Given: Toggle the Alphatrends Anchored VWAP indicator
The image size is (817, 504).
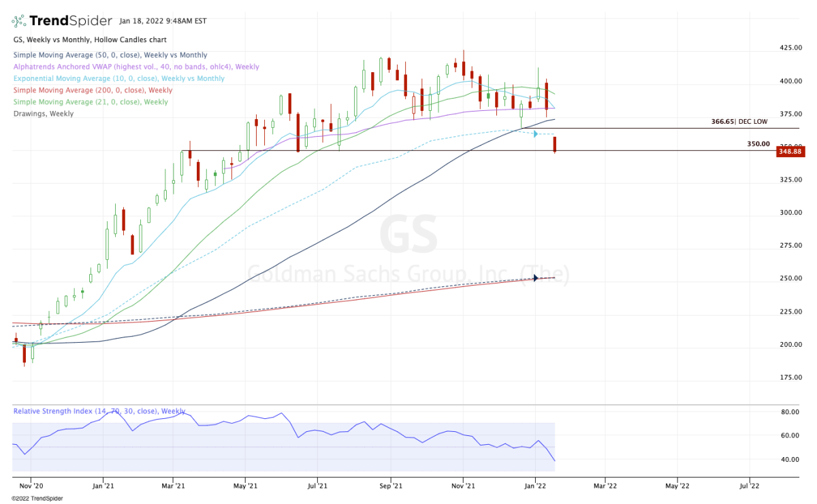Looking at the screenshot, I should point(135,67).
